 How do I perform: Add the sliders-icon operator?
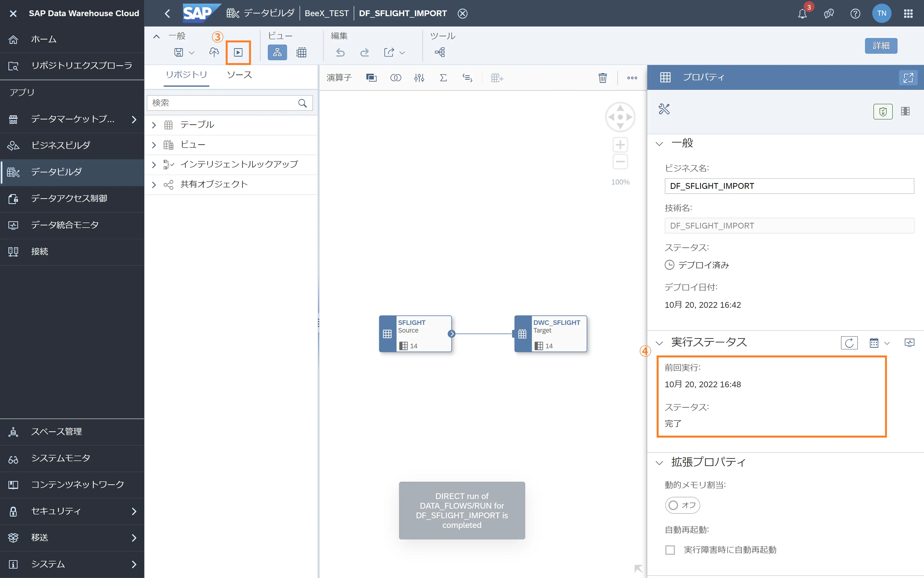(419, 78)
